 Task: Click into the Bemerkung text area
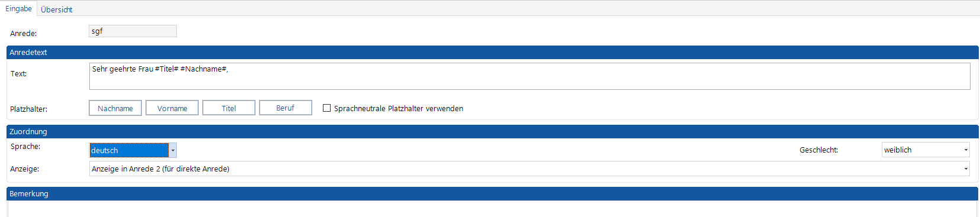492,209
